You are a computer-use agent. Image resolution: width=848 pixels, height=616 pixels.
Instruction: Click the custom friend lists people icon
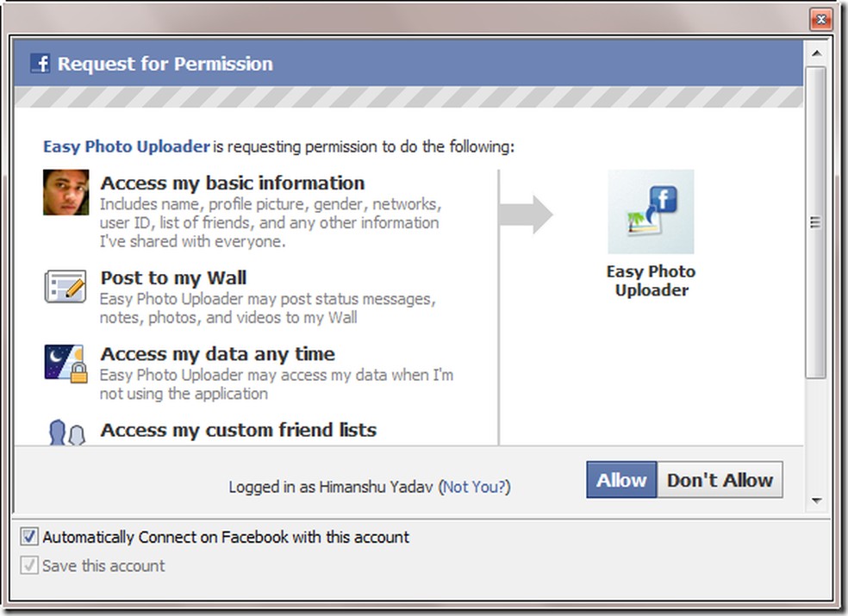coord(66,432)
